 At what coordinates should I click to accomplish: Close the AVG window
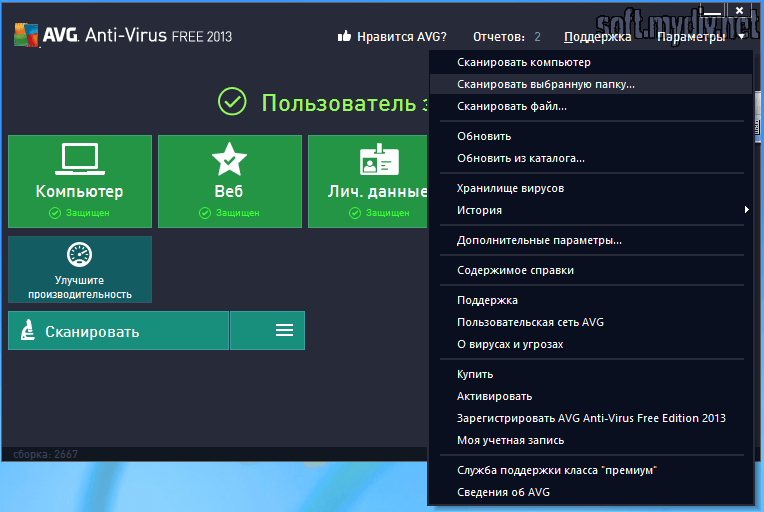coord(740,10)
